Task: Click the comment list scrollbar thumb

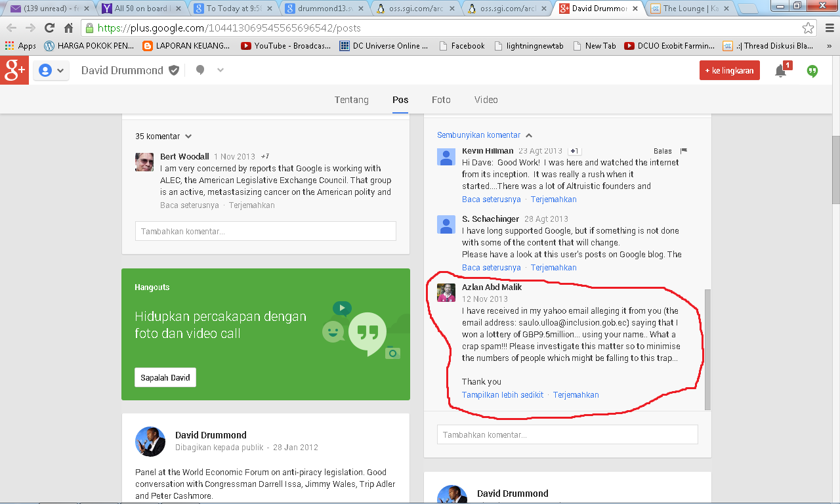Action: point(707,349)
